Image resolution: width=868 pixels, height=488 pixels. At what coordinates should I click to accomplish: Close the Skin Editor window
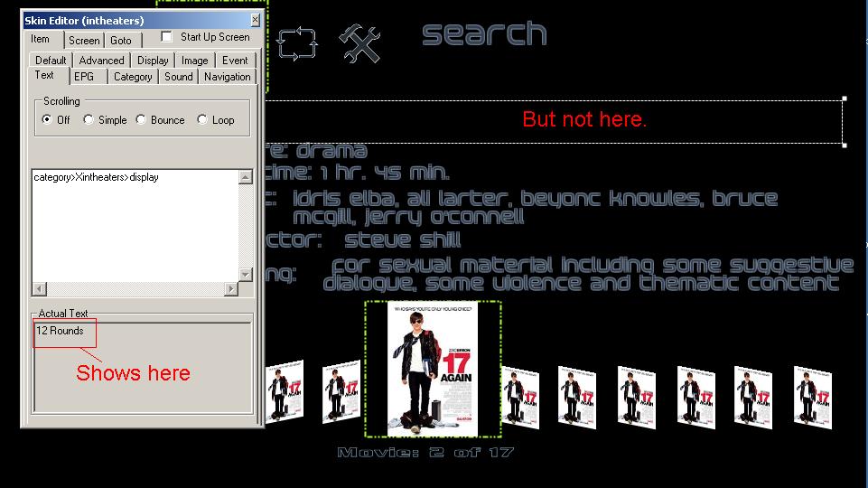(x=255, y=20)
